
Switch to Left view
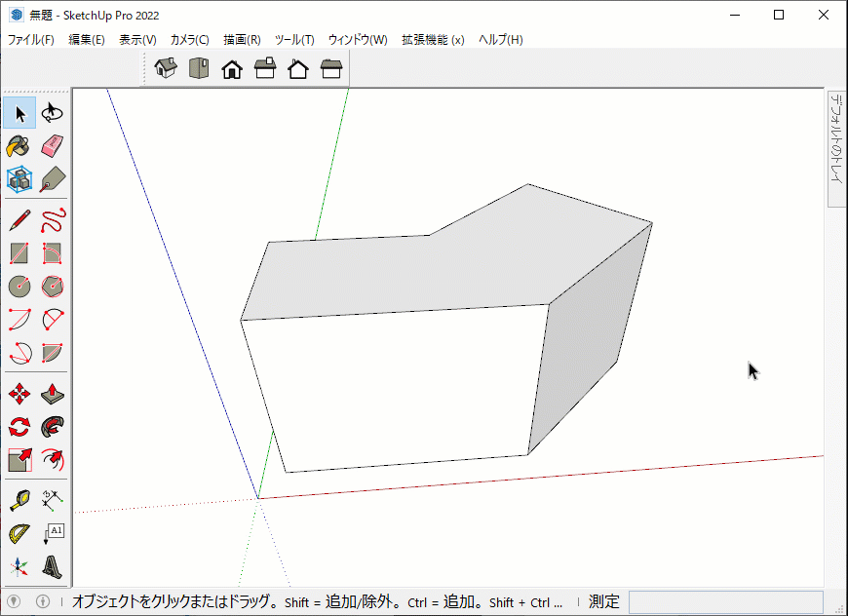pyautogui.click(x=331, y=68)
